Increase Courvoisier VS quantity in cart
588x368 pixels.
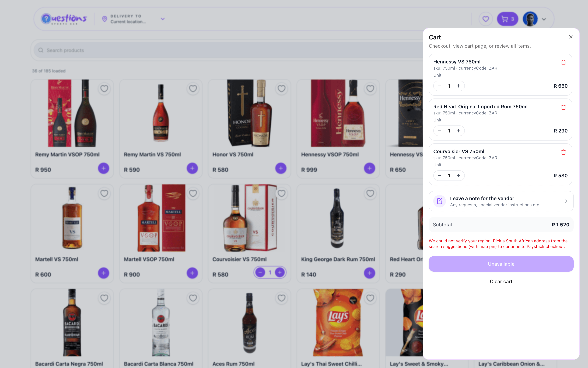[458, 175]
